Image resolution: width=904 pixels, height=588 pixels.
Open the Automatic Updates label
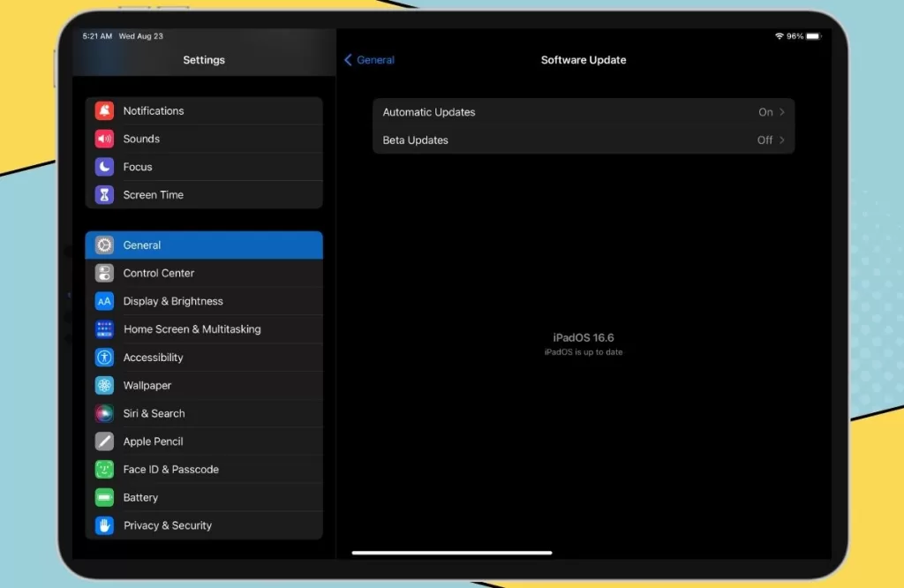point(429,112)
